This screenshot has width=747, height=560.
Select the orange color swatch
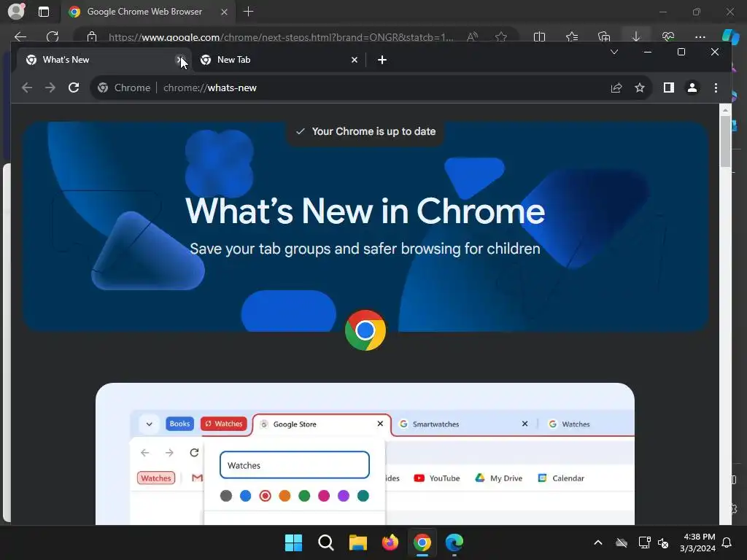point(285,496)
